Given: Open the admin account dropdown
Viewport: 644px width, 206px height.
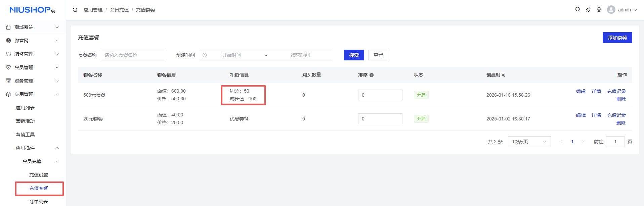Looking at the screenshot, I should point(627,10).
